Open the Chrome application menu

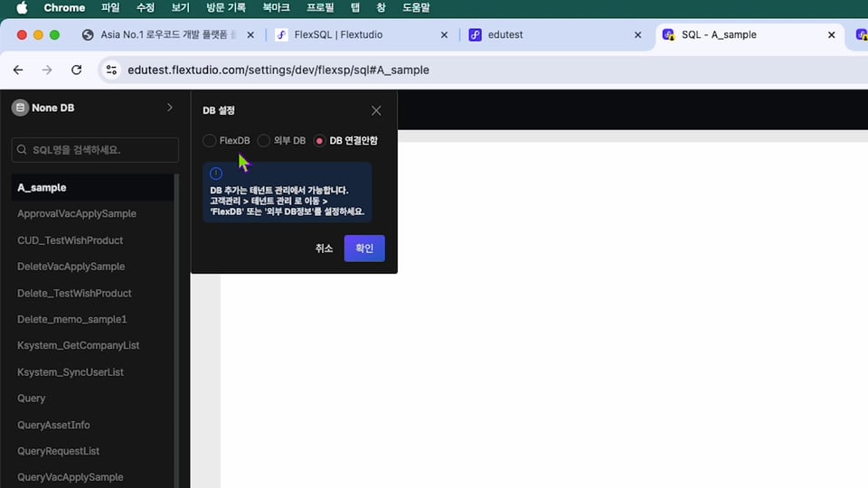click(x=64, y=8)
